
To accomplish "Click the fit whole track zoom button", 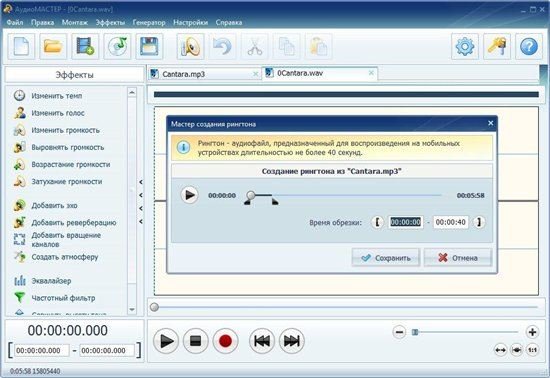I will click(500, 350).
